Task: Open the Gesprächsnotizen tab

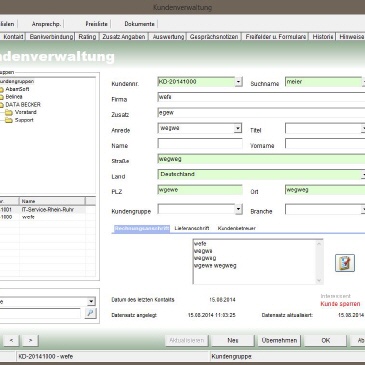Action: pos(214,37)
